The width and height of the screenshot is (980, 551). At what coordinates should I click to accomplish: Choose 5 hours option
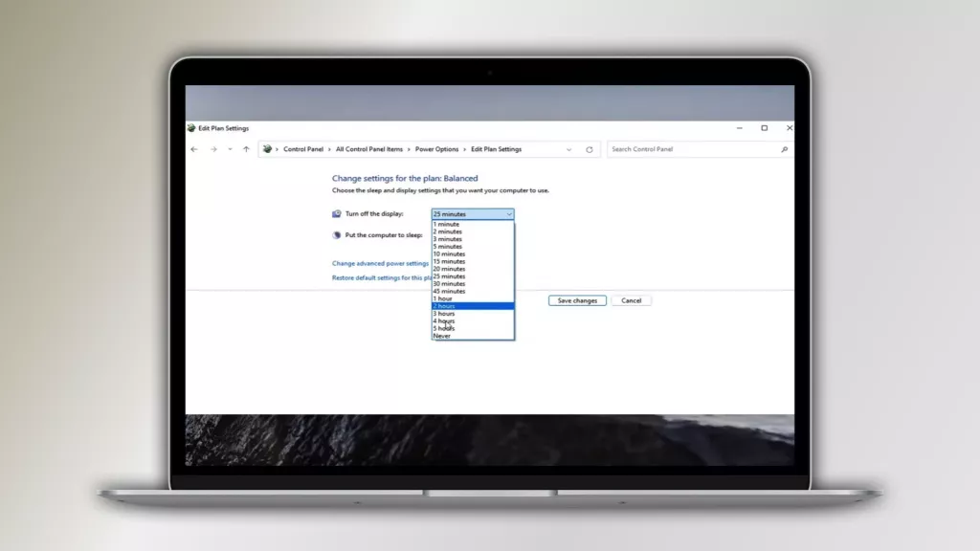pos(473,329)
